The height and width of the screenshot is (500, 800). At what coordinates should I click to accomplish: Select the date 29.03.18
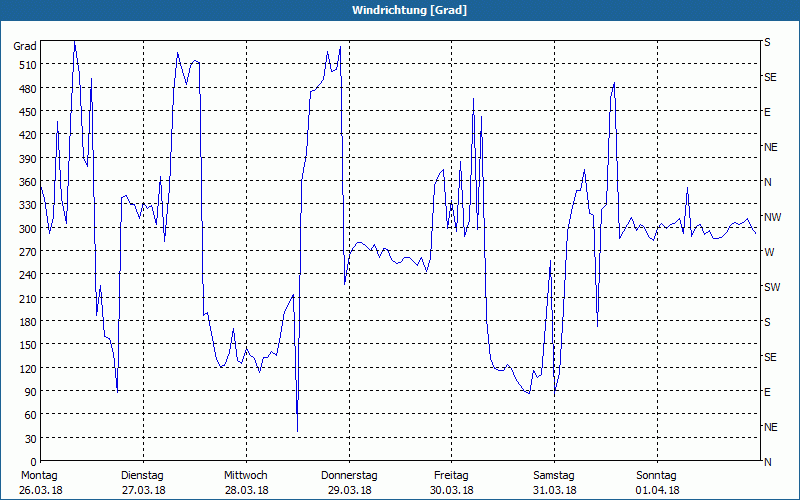[x=349, y=490]
